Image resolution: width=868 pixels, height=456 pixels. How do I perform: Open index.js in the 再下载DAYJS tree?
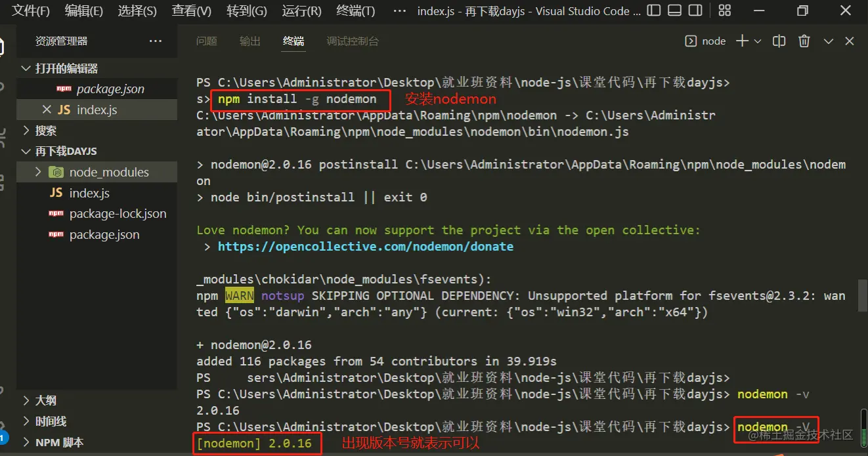coord(97,193)
